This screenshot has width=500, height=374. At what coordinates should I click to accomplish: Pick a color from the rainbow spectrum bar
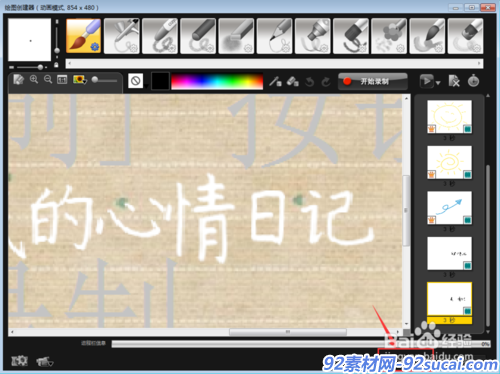217,81
